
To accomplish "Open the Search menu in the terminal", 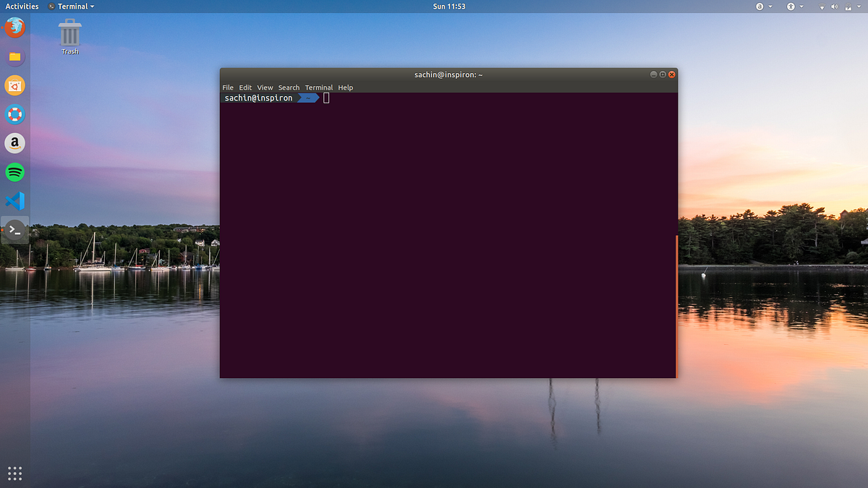I will coord(289,87).
